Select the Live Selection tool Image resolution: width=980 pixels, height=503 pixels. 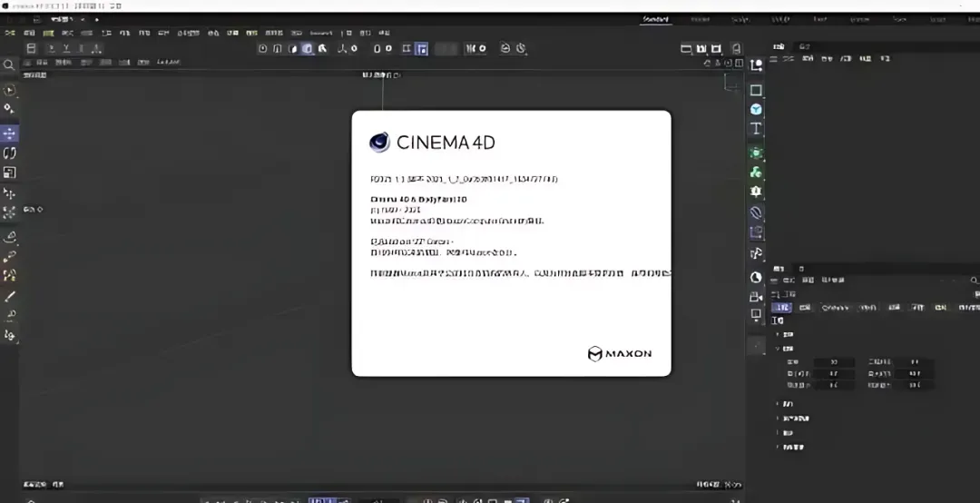point(9,90)
